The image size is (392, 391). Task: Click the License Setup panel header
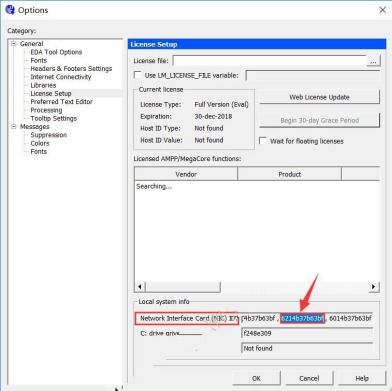pos(257,44)
